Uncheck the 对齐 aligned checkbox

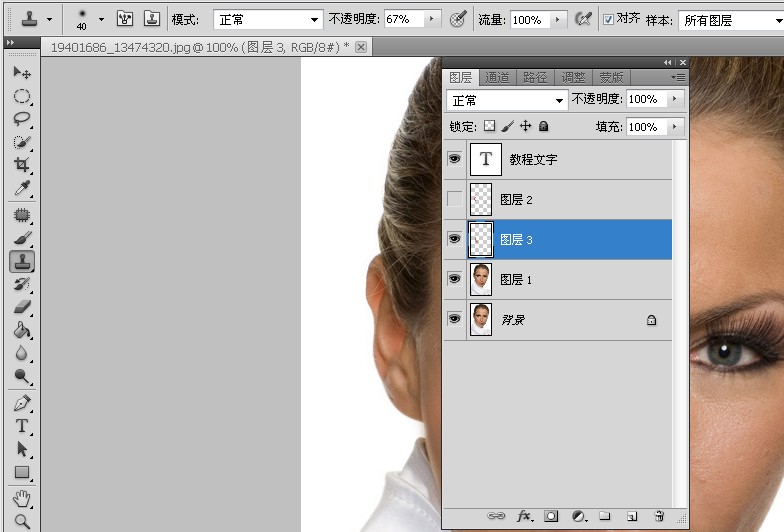tap(608, 20)
